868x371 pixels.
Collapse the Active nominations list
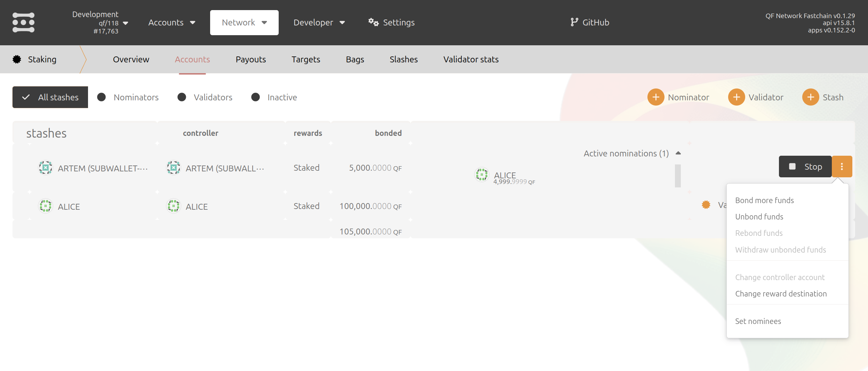(x=678, y=153)
